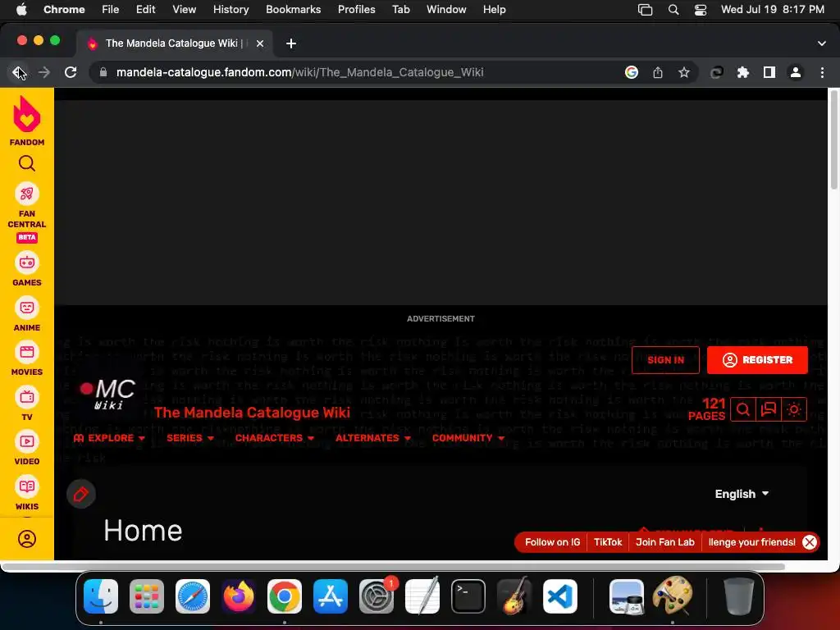Close the Mandela Catalogue Wiki tab
The width and height of the screenshot is (840, 630).
pos(260,43)
